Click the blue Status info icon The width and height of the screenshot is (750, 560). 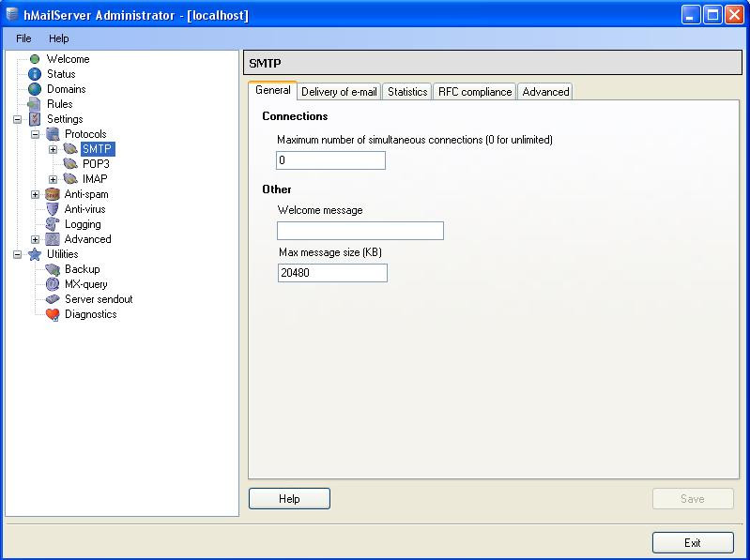pos(35,74)
